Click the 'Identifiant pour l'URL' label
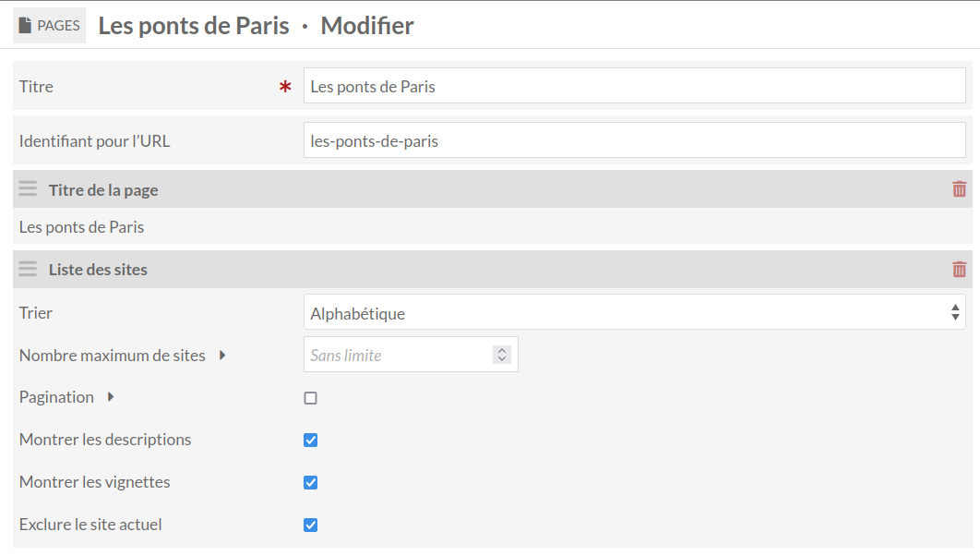The image size is (980, 556). 94,140
